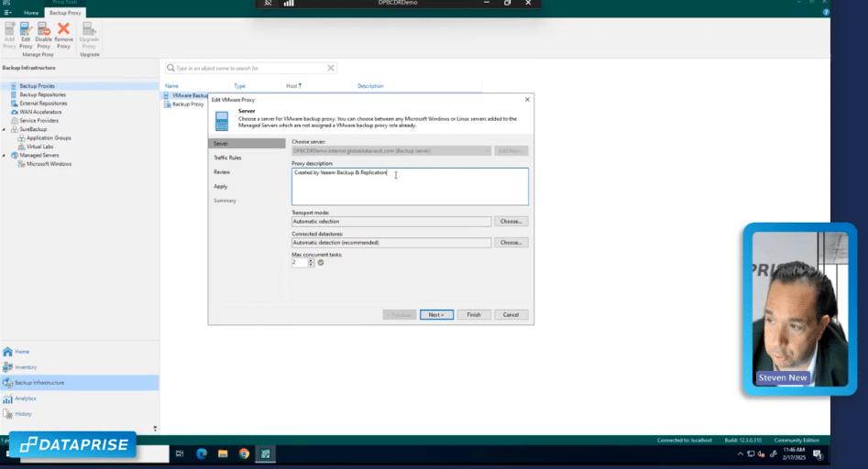Click inside the Proxy description text box
This screenshot has height=469, width=868.
411,186
